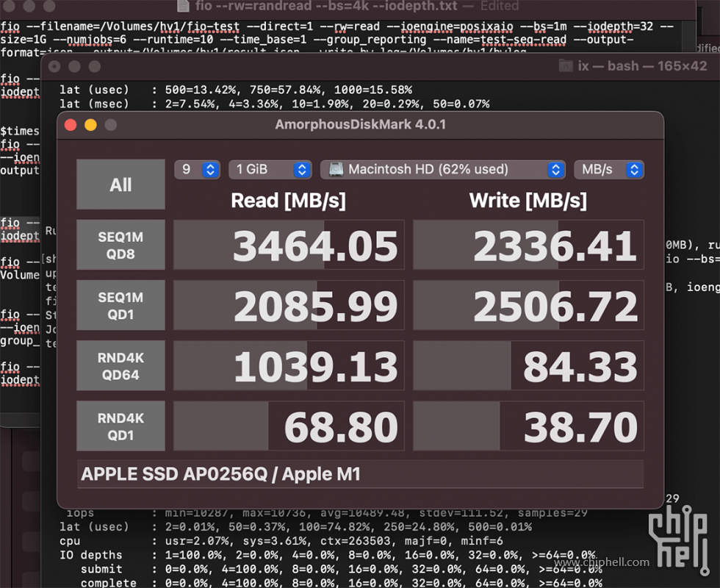This screenshot has width=720, height=588.
Task: Run the RND4K QD64 test
Action: (120, 366)
